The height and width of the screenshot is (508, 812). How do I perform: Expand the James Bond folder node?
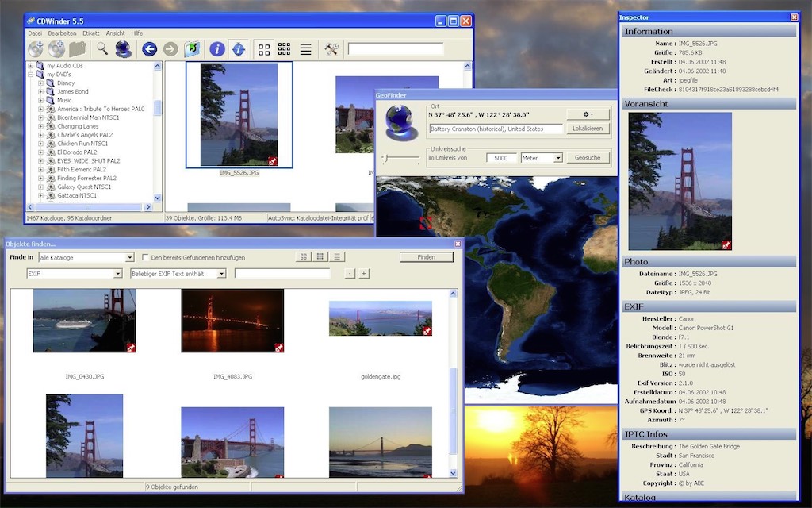(x=40, y=92)
